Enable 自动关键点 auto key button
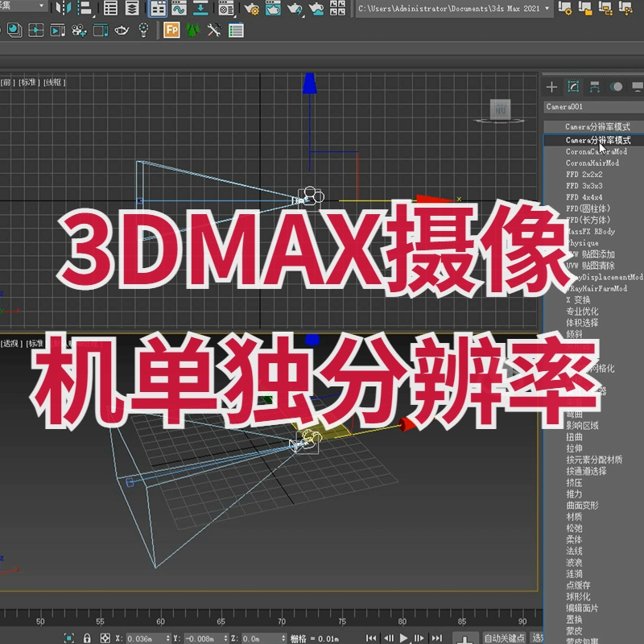The width and height of the screenshot is (644, 644). click(505, 638)
